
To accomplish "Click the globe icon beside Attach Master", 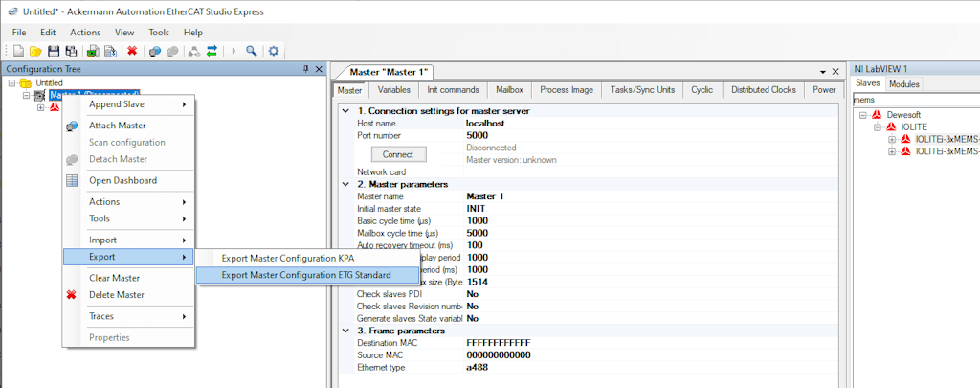I will 72,126.
